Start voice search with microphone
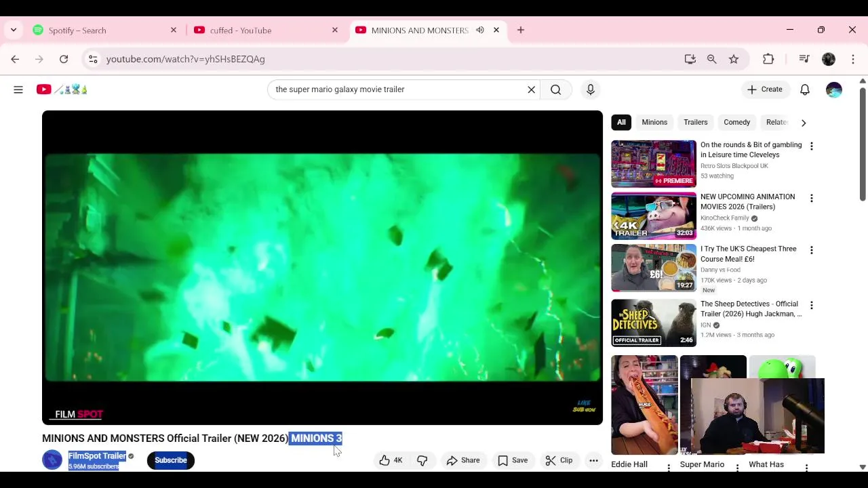868x488 pixels. pyautogui.click(x=590, y=89)
